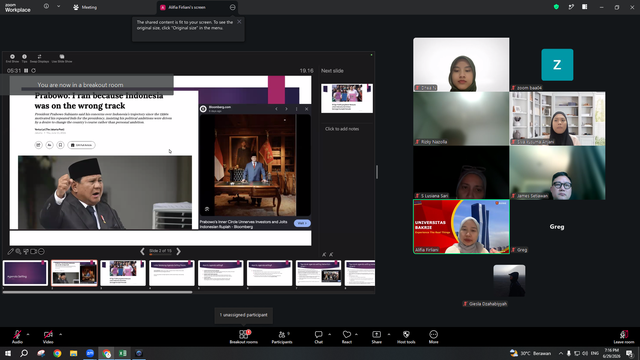Select the pen and laser pointer tool

pyautogui.click(x=11, y=251)
